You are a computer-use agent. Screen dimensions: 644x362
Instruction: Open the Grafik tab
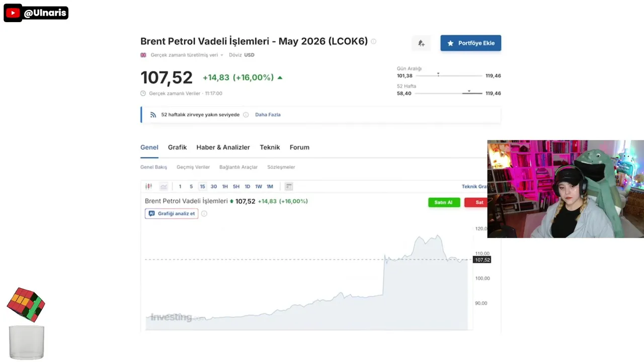[177, 147]
